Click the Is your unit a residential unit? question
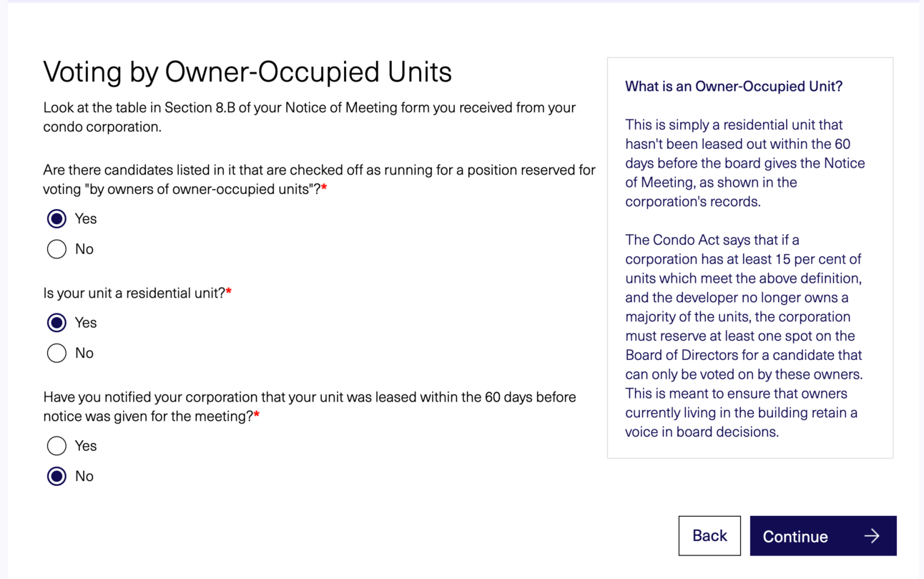Viewport: 924px width, 579px height. [x=134, y=293]
